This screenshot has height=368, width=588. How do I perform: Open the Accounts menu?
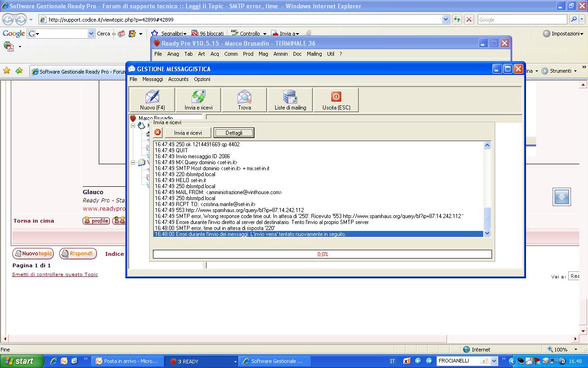pos(178,79)
